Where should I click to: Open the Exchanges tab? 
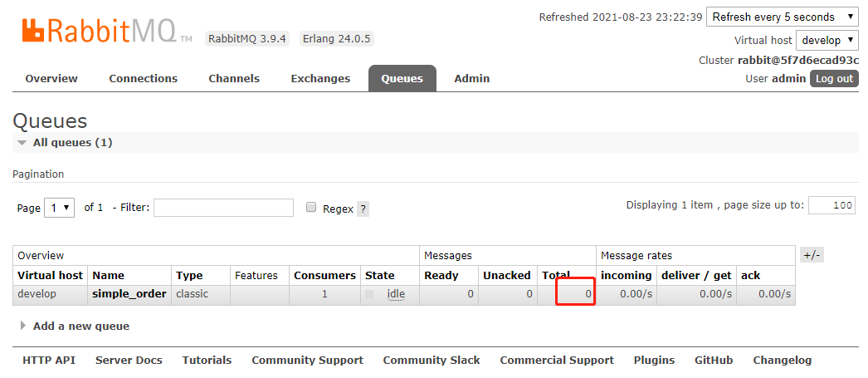pyautogui.click(x=320, y=79)
